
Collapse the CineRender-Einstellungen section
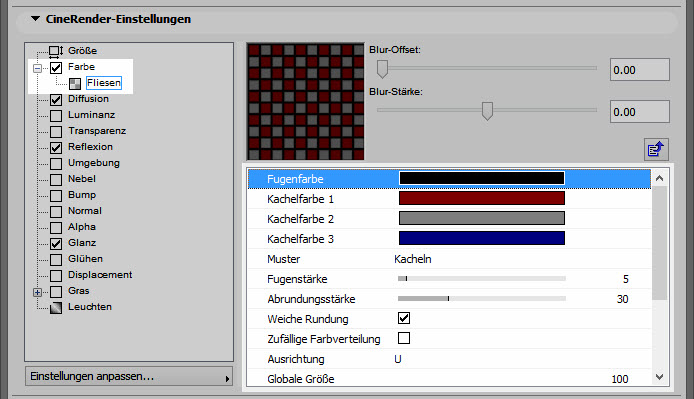click(35, 19)
